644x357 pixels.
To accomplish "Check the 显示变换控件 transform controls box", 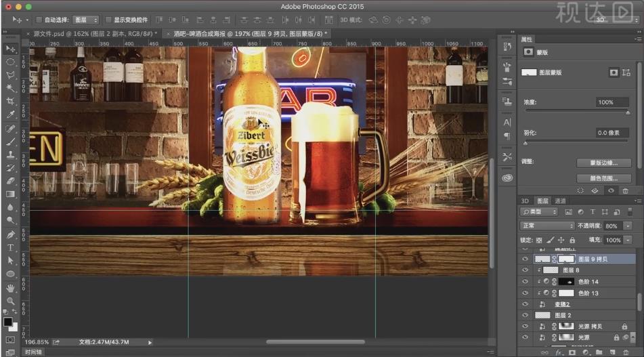I will tap(108, 20).
